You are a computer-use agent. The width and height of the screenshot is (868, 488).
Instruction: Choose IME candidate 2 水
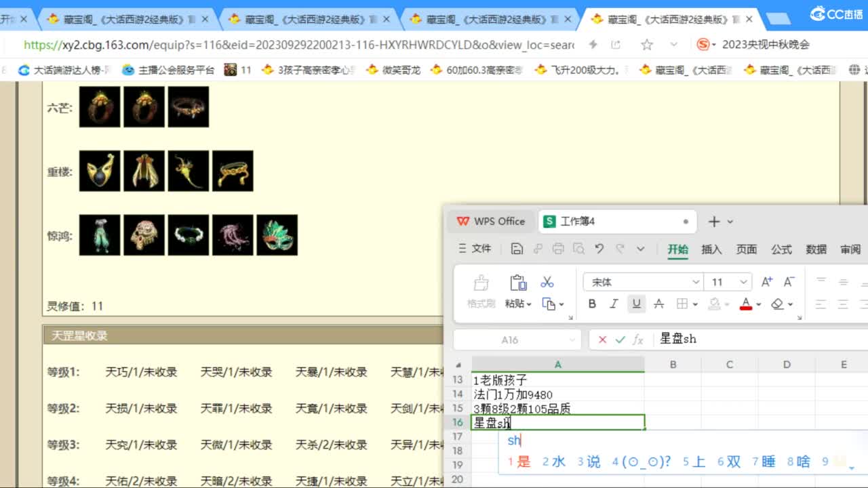(553, 462)
